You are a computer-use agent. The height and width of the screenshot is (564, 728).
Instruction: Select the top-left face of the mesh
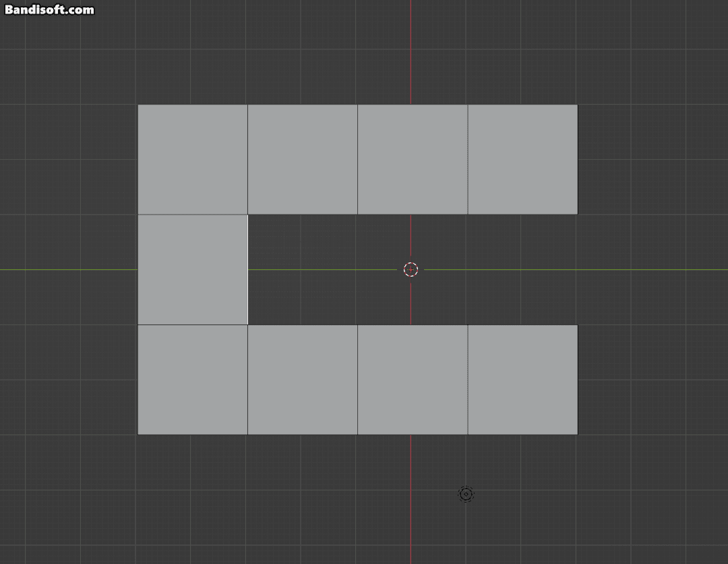tap(193, 159)
